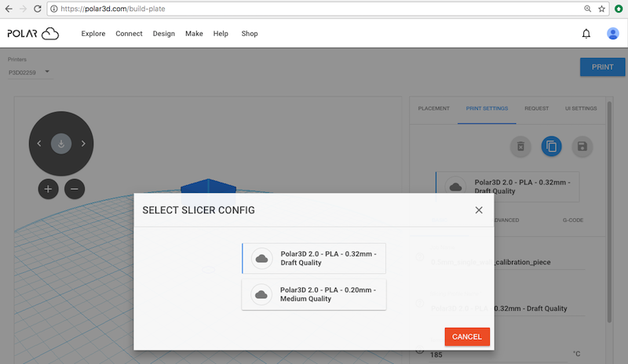Click cloud icon beside Draft Quality option
The image size is (628, 364).
(x=262, y=258)
